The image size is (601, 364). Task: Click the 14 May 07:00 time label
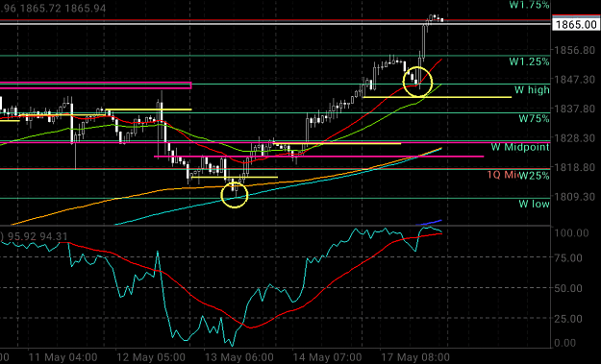[327, 358]
